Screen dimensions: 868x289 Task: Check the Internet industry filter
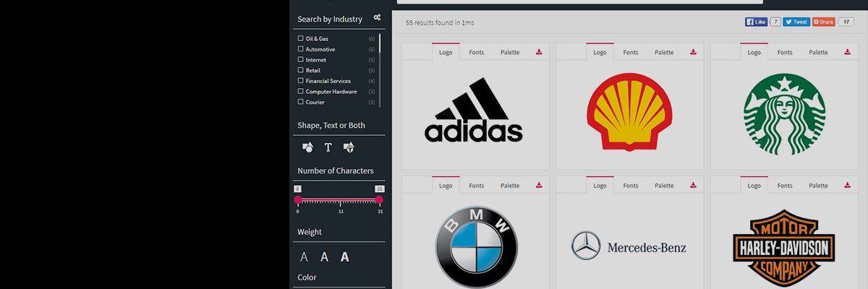tap(300, 59)
